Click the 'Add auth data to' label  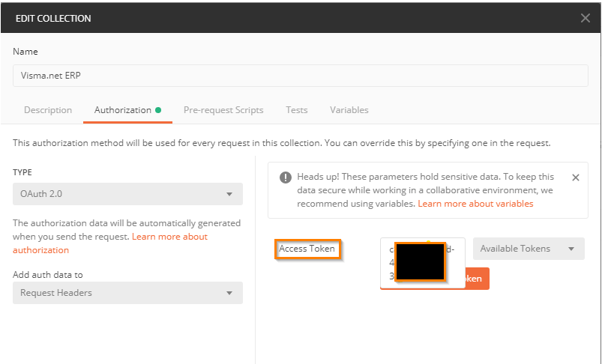[x=48, y=275]
